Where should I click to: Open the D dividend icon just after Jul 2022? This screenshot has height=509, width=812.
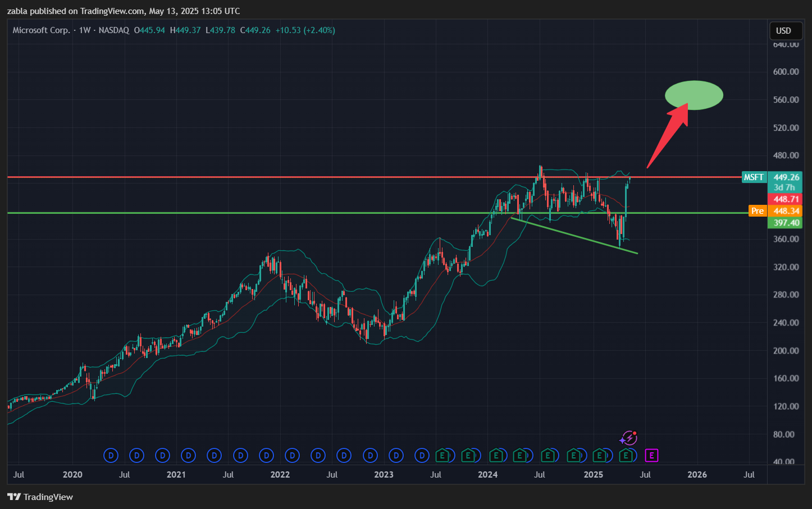click(344, 455)
